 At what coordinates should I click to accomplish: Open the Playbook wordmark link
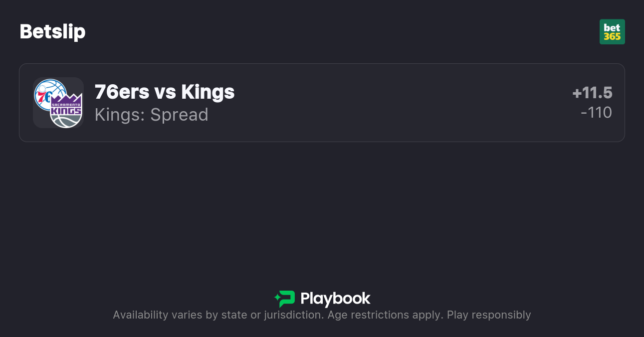[335, 299]
